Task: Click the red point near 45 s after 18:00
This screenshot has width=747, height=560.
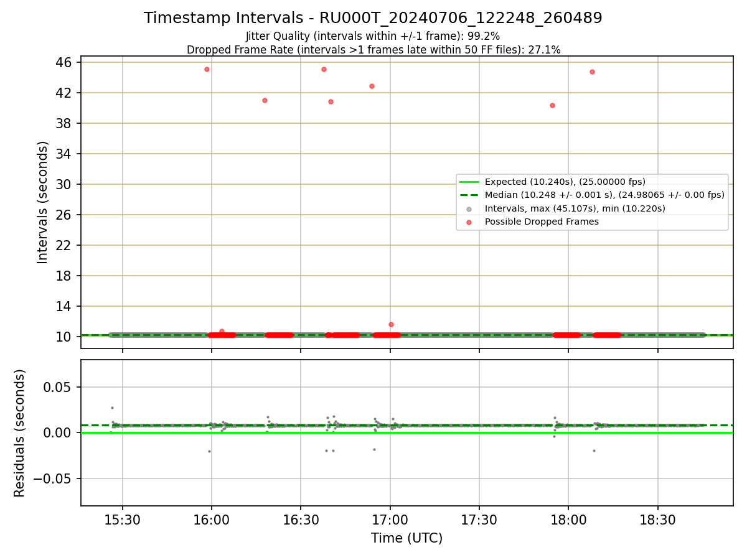Action: click(x=592, y=72)
